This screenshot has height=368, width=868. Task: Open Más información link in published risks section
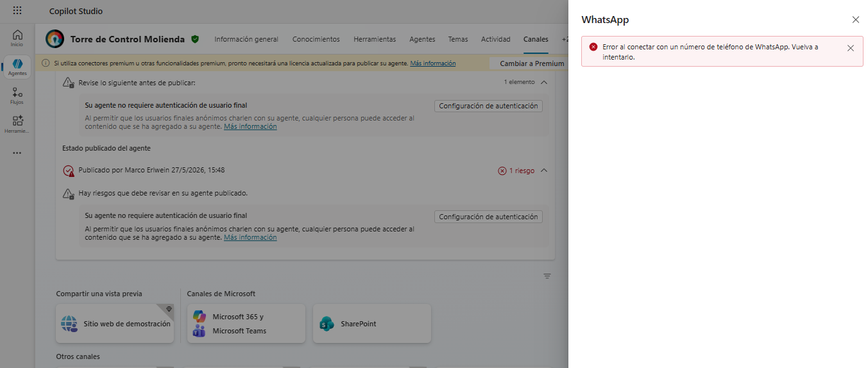(250, 237)
